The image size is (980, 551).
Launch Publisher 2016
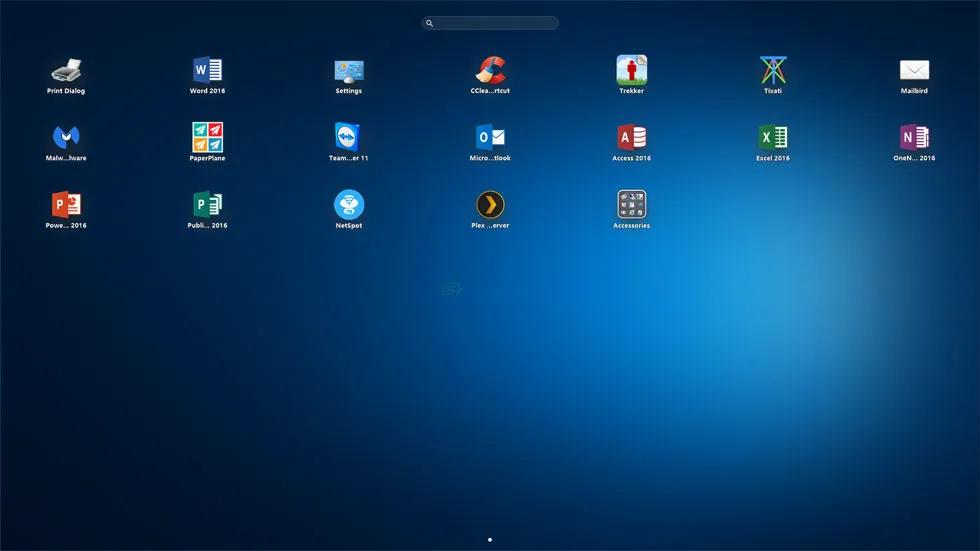click(208, 204)
